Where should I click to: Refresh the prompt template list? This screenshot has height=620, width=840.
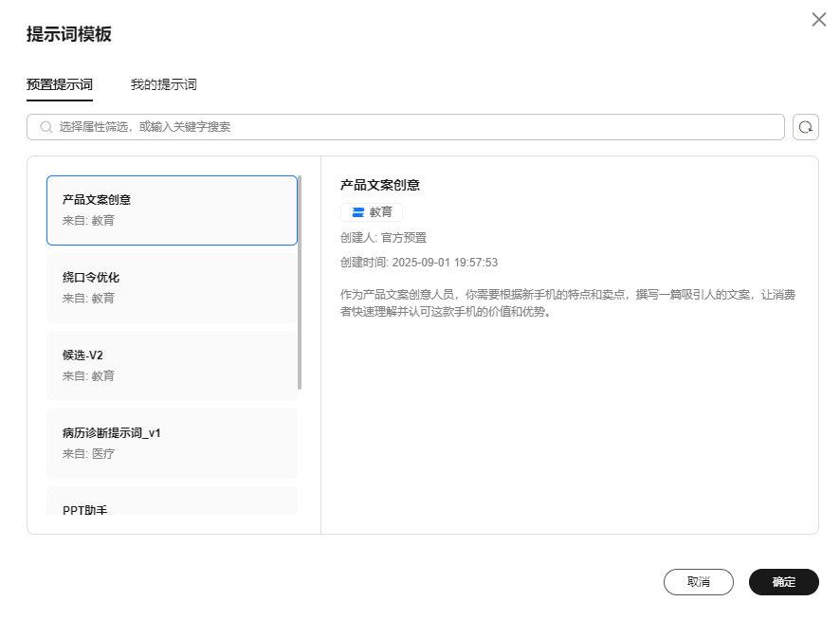[805, 127]
